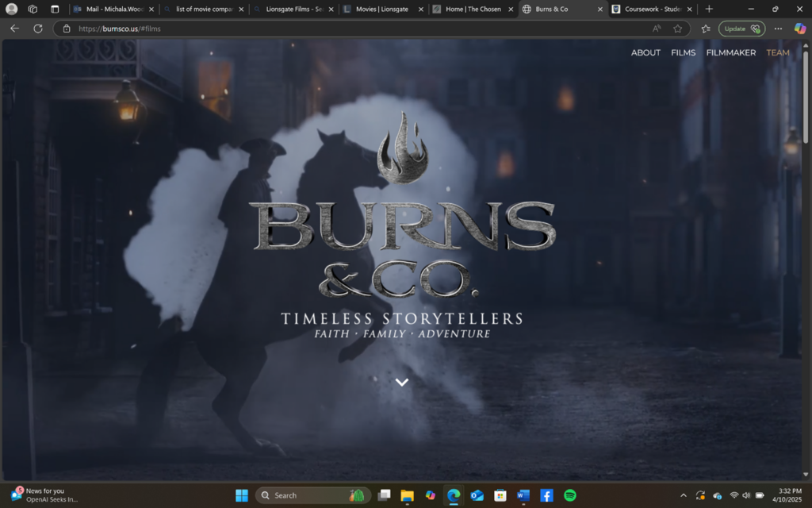Launch Spotify from the taskbar
This screenshot has width=812, height=508.
(569, 495)
